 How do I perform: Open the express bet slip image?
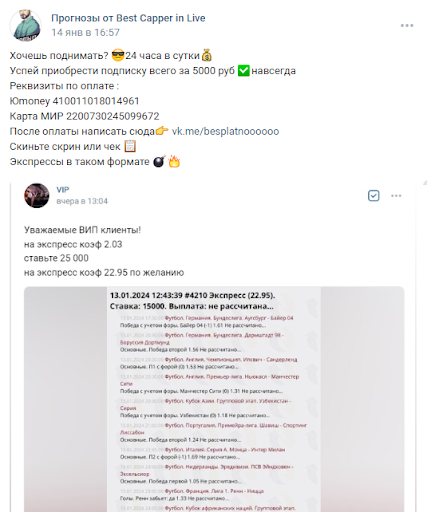214,399
